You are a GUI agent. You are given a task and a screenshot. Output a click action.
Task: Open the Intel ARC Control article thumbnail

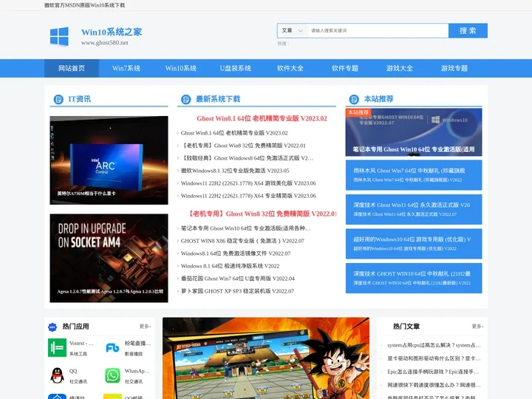pyautogui.click(x=109, y=160)
